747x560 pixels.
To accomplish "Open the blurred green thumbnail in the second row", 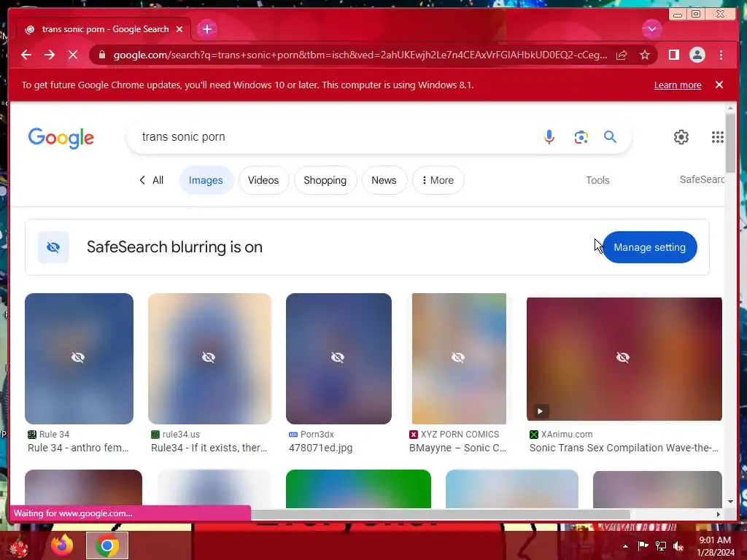I will 358,489.
